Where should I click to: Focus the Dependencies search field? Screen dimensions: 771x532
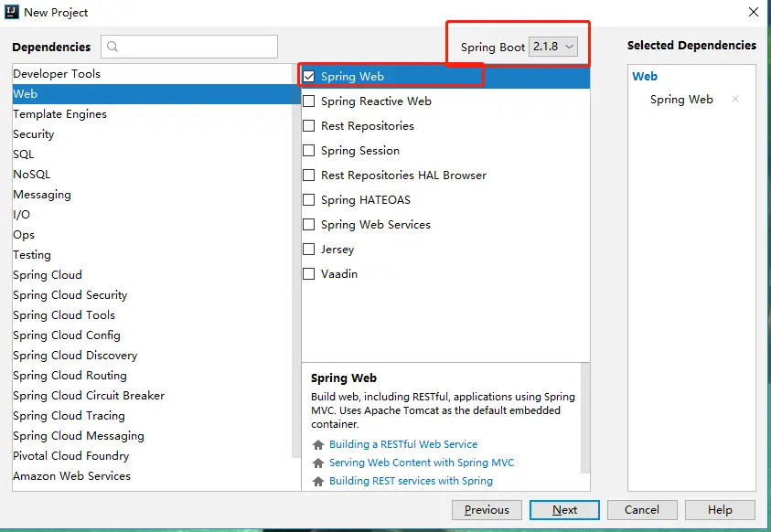[x=189, y=47]
